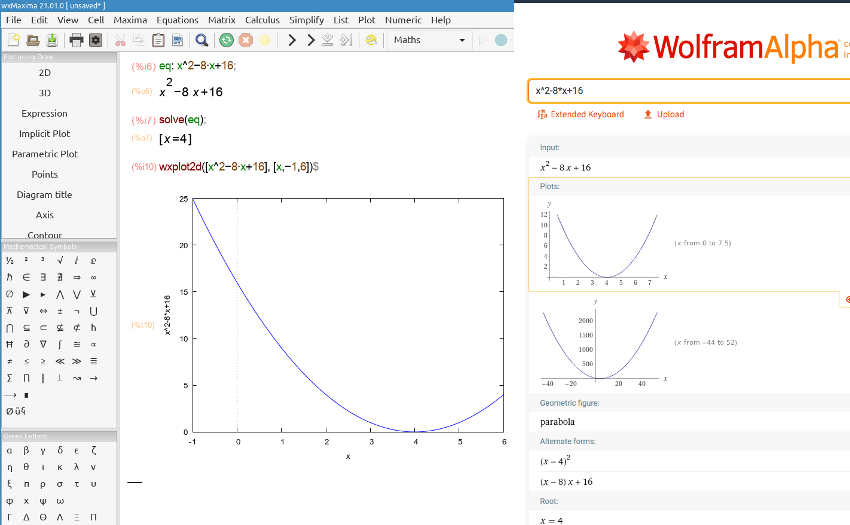
Task: Insert the Greek letter lambda
Action: pyautogui.click(x=76, y=467)
